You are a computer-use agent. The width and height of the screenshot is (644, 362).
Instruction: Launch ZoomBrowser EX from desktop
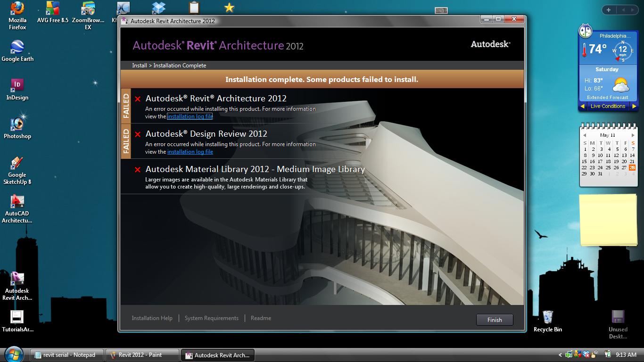coord(88,16)
